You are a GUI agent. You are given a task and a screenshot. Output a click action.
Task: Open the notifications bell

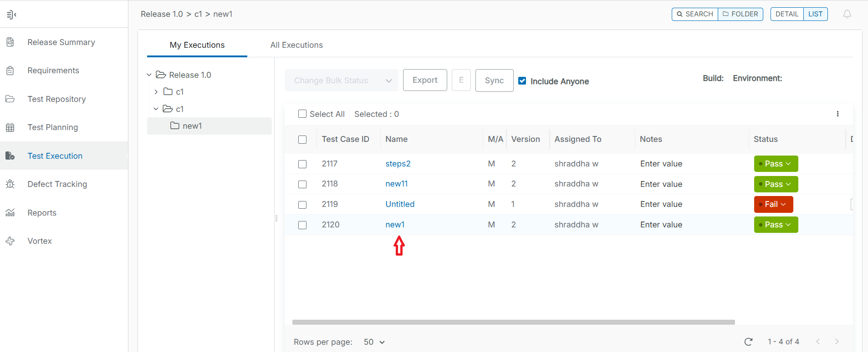[847, 14]
